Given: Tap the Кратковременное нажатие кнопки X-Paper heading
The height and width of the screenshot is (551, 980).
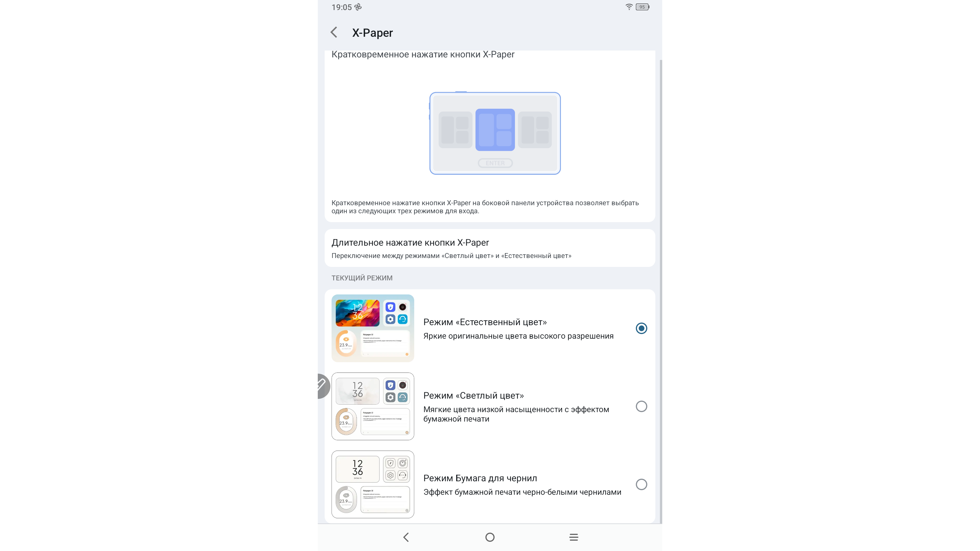Looking at the screenshot, I should click(423, 54).
